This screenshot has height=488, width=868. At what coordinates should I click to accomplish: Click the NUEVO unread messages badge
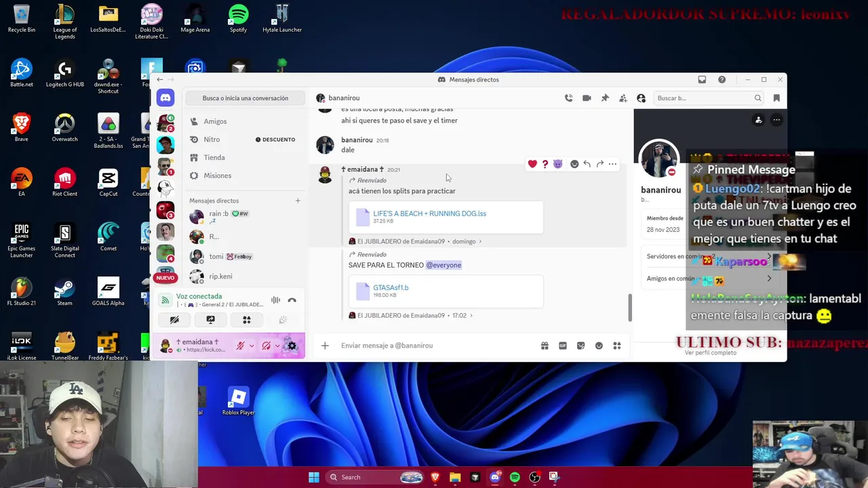click(165, 278)
